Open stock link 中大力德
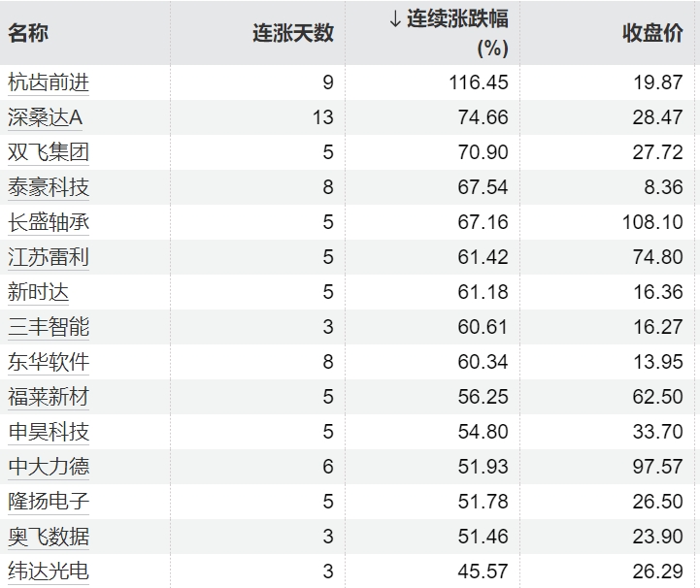 (x=49, y=467)
